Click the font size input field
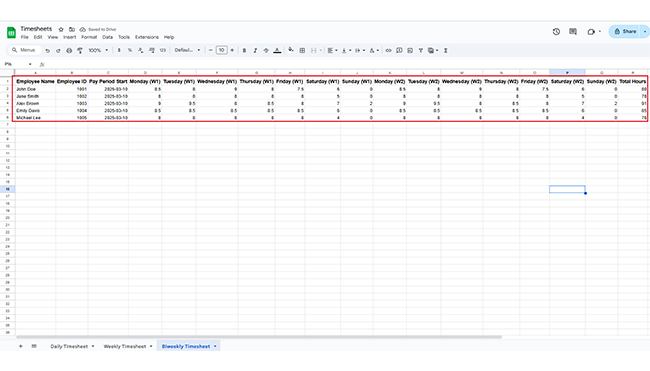 tap(221, 51)
